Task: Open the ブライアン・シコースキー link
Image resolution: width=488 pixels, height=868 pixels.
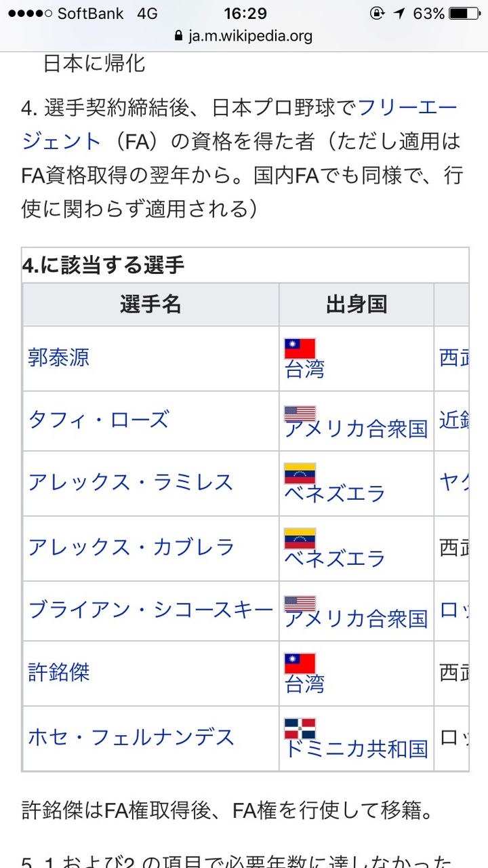Action: pyautogui.click(x=150, y=610)
